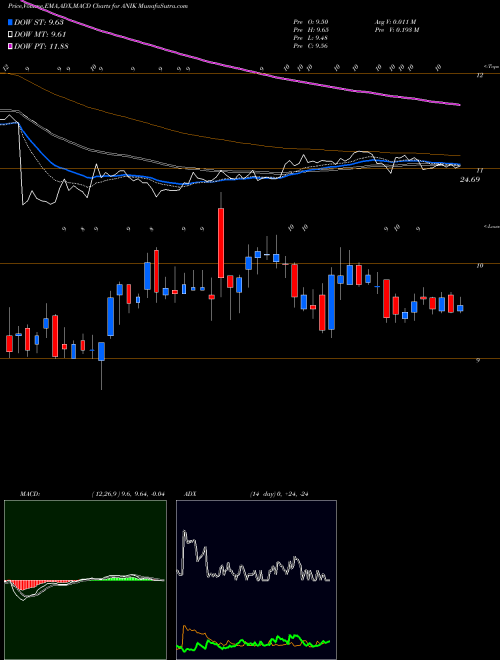Select the 'DOW ST: 9.63' legend text
500x660 pixels.
(x=38, y=23)
